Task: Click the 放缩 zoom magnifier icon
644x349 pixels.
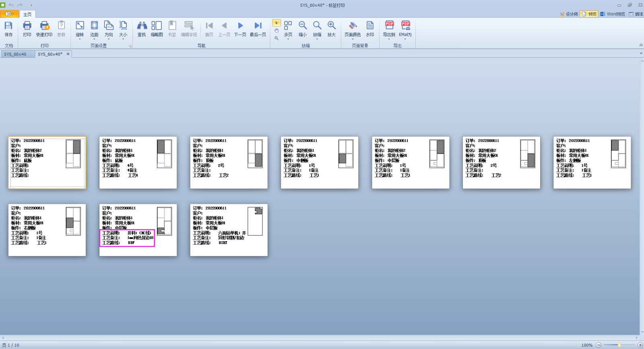Action: coord(317,26)
